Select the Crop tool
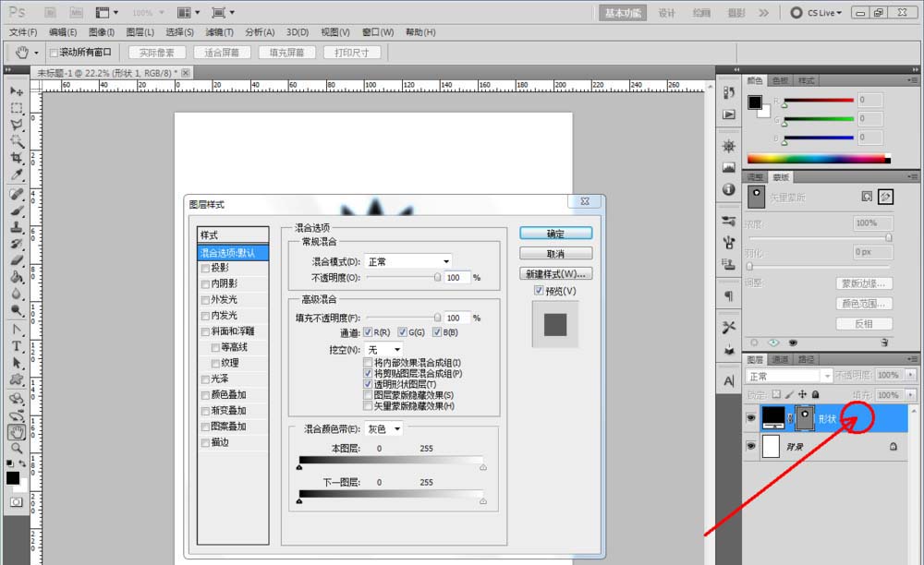 point(17,159)
